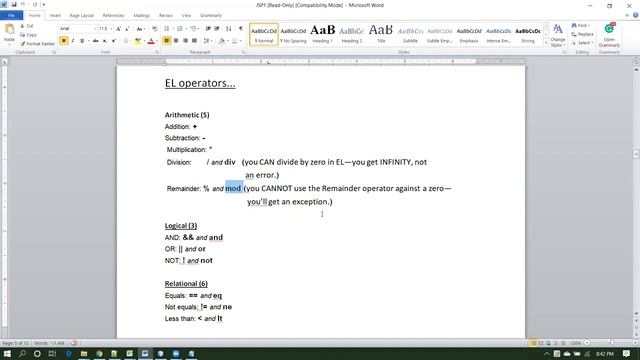This screenshot has width=640, height=360.
Task: Apply the Strong style
Action: pos(528,34)
